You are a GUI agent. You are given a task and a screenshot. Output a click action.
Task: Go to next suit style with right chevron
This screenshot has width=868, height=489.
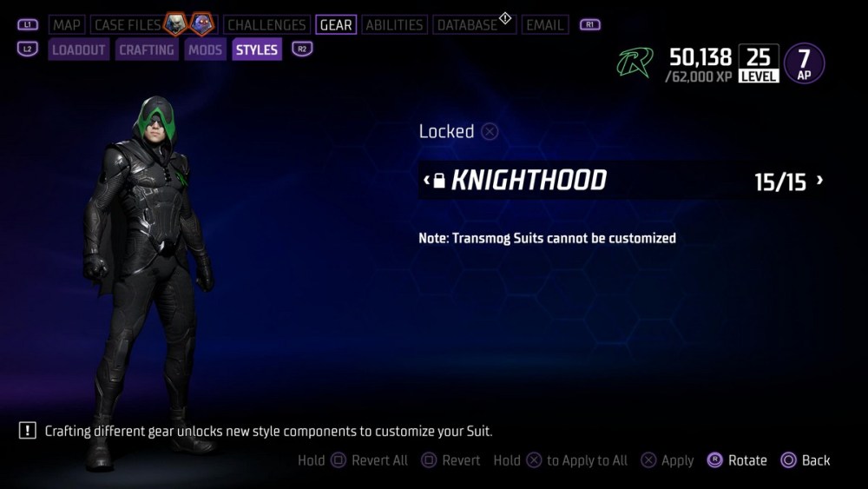click(x=820, y=181)
